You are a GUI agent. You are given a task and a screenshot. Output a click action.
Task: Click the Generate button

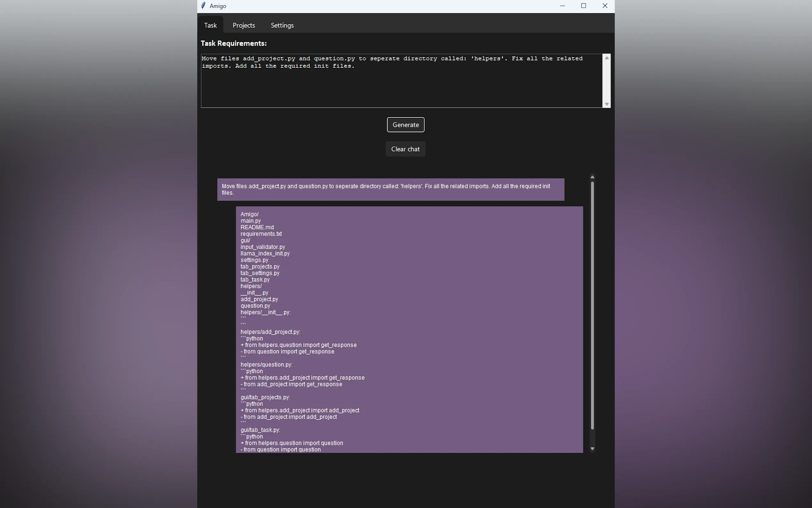tap(405, 125)
